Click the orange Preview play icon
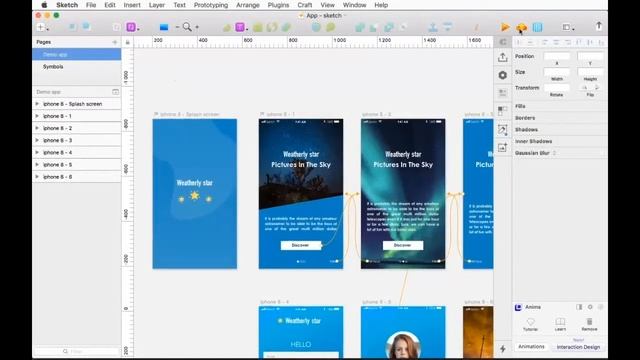This screenshot has width=640, height=360. tap(505, 27)
